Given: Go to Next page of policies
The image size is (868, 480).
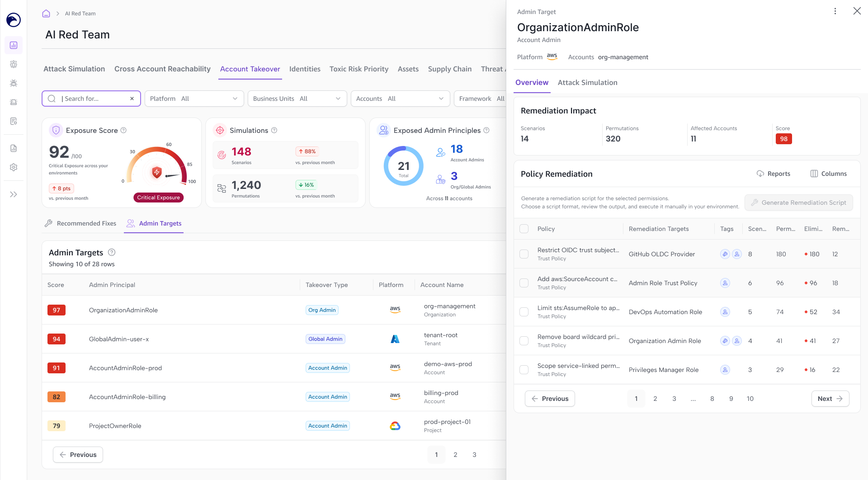Looking at the screenshot, I should pos(830,399).
